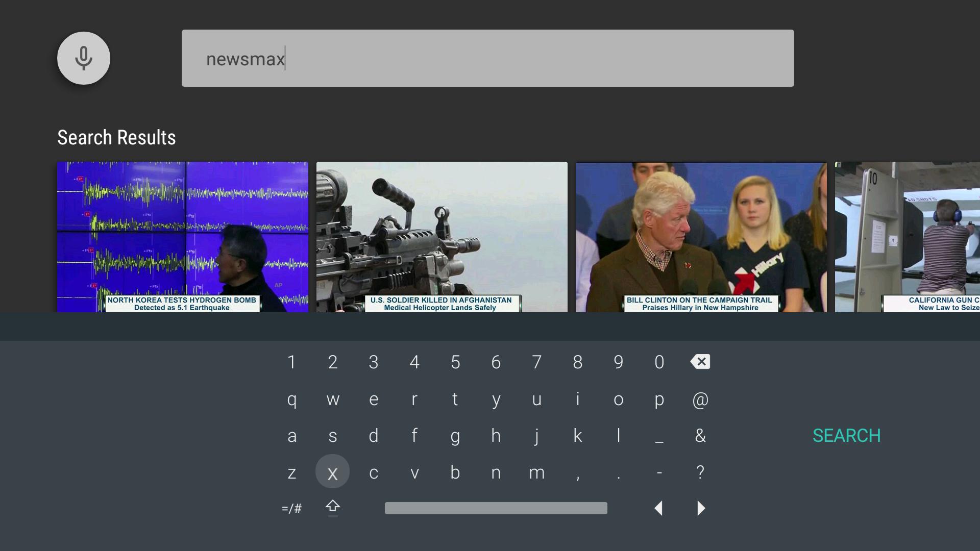Click inside the newsmax search field
This screenshot has width=980, height=551.
coord(487,58)
